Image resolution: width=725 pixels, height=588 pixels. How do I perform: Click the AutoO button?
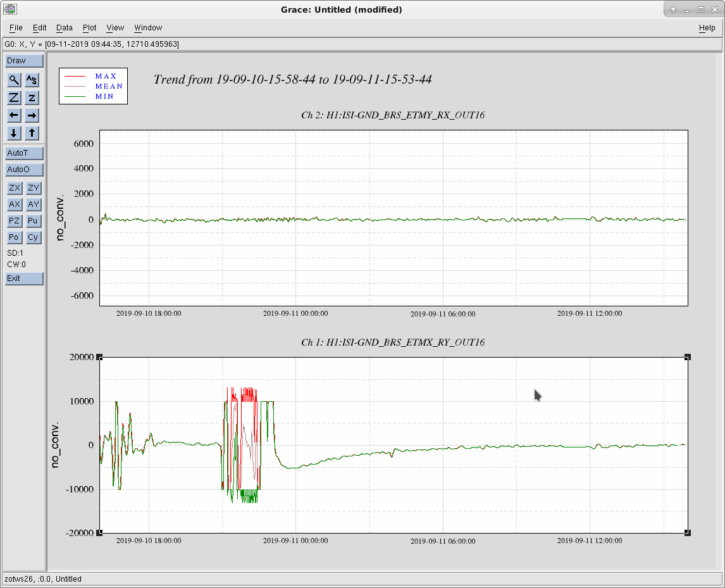[24, 170]
